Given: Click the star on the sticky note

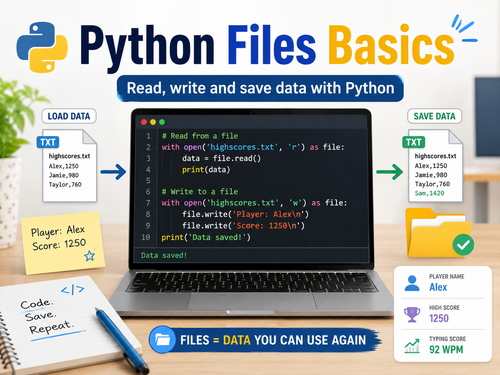Looking at the screenshot, I should click(x=89, y=256).
